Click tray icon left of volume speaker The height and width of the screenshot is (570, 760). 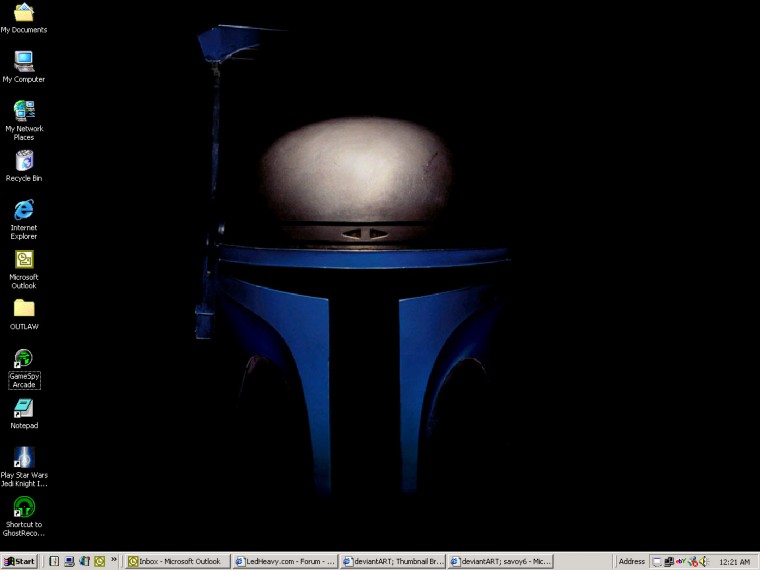693,562
